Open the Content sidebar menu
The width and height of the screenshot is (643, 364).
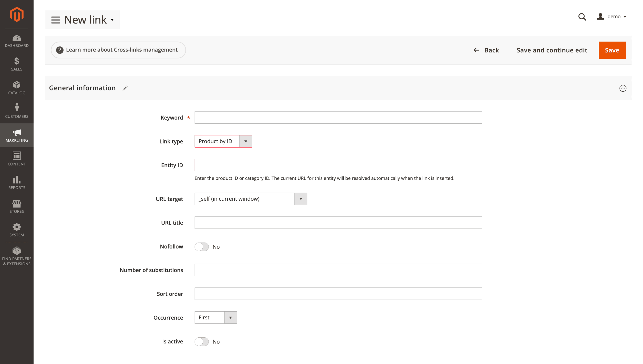click(17, 159)
